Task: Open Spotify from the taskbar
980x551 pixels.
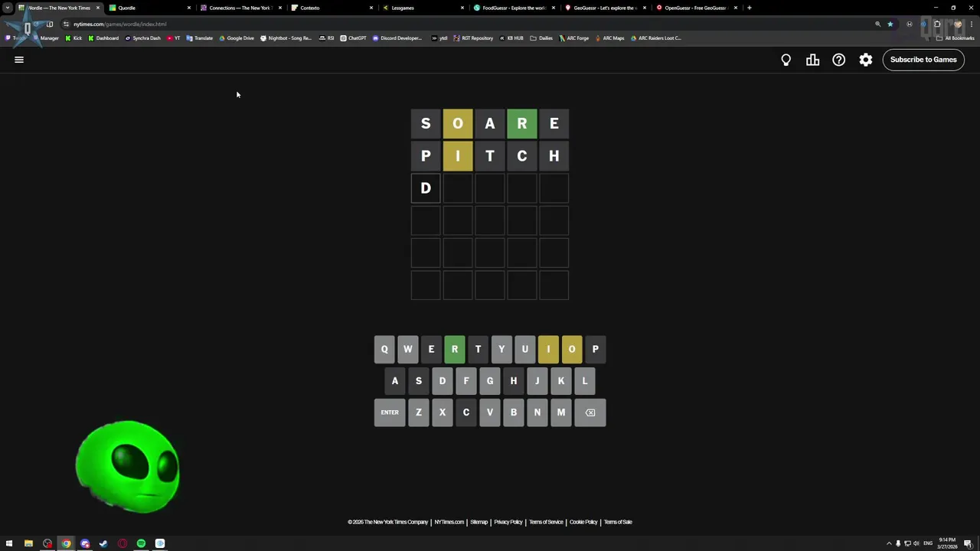Action: click(x=141, y=543)
